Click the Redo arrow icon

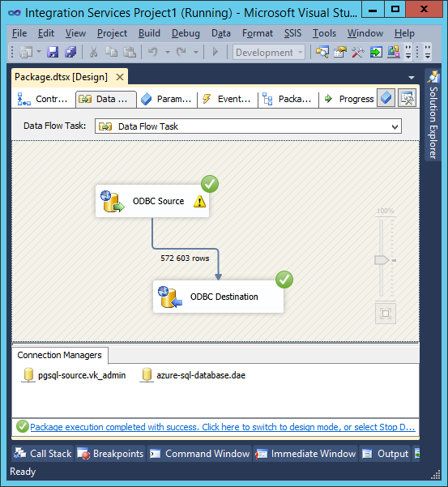181,52
